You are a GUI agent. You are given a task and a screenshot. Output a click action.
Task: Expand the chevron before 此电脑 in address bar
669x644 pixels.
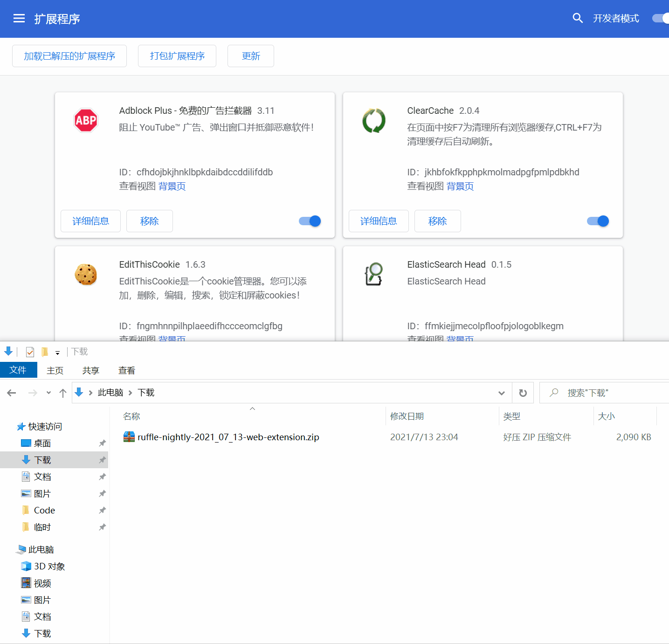(90, 393)
